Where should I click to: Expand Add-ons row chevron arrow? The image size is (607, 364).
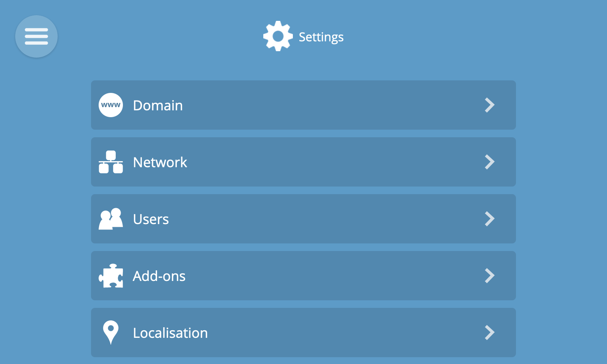(x=490, y=276)
